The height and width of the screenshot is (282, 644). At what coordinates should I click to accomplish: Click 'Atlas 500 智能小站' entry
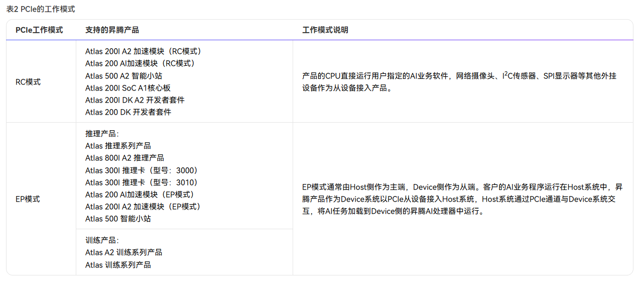[x=118, y=219]
